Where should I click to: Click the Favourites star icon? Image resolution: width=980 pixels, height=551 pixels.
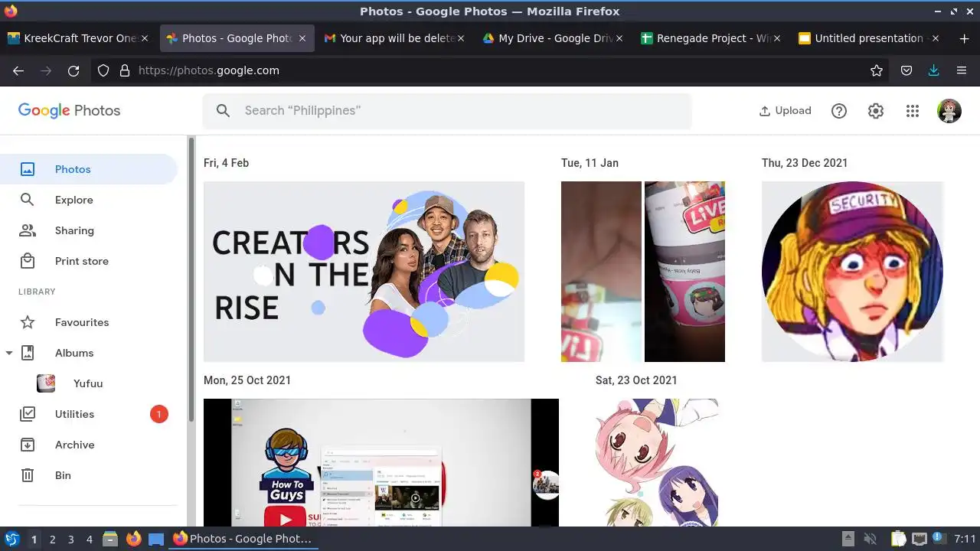click(x=28, y=322)
